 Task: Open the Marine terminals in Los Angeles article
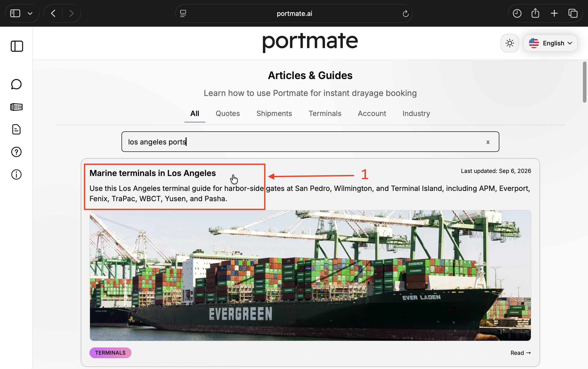153,173
